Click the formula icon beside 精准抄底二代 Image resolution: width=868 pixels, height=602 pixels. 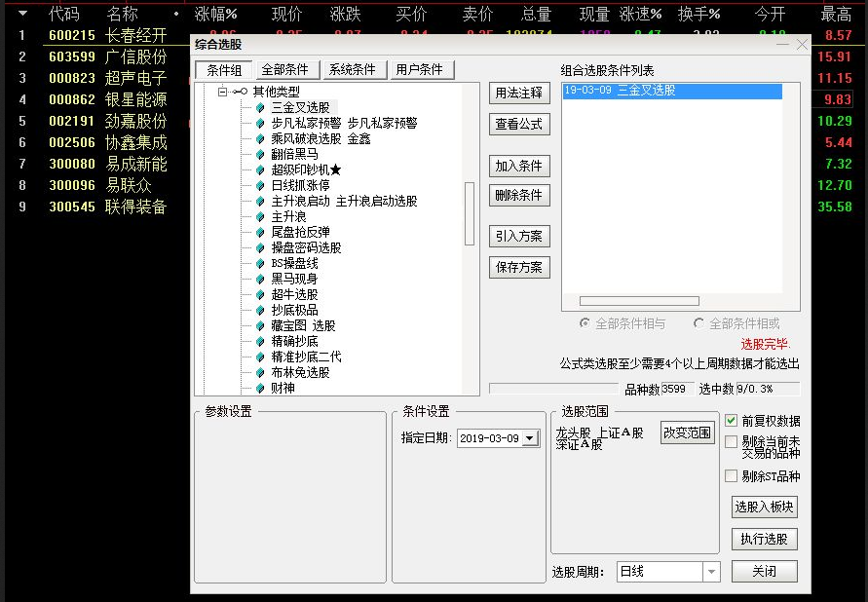(x=260, y=357)
